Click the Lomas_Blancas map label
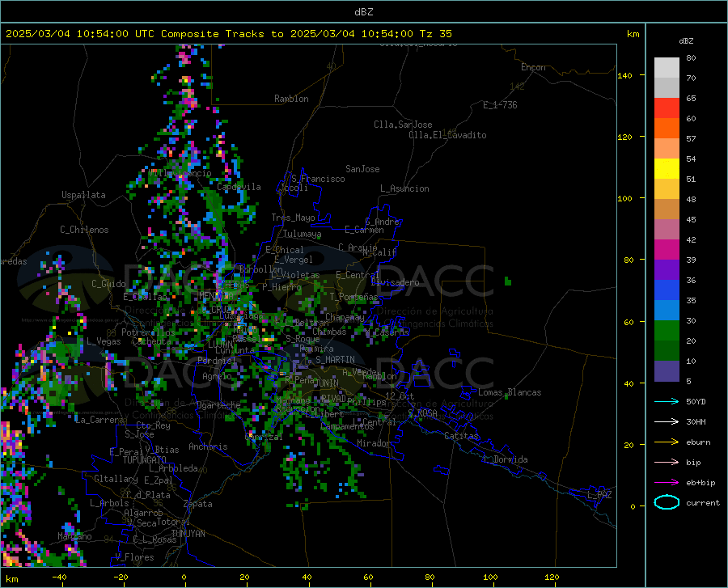The image size is (728, 588). point(510,392)
